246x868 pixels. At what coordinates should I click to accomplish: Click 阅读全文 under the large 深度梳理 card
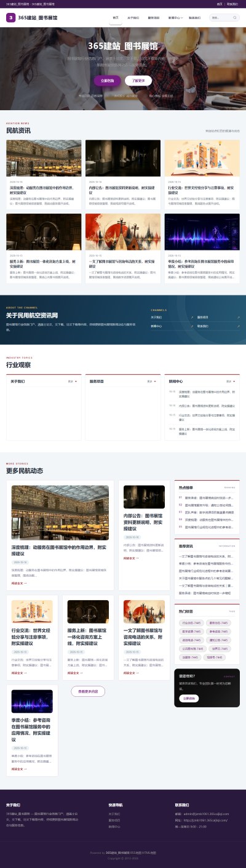coord(19,582)
